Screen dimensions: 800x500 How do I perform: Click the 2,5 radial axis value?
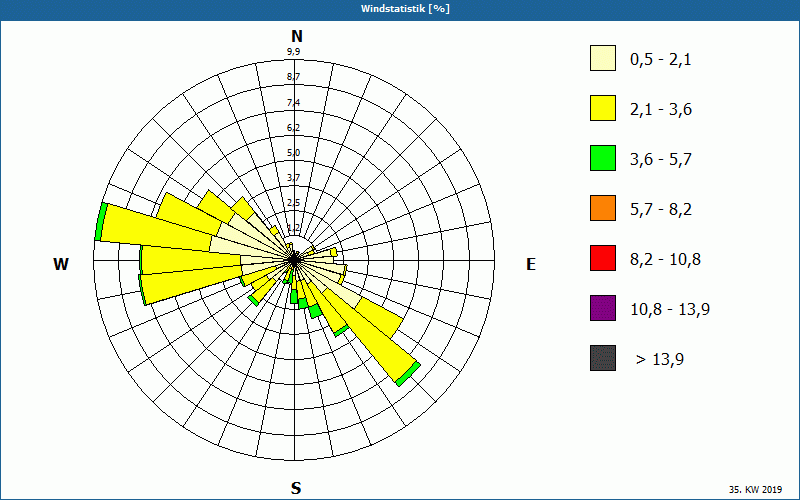point(293,203)
